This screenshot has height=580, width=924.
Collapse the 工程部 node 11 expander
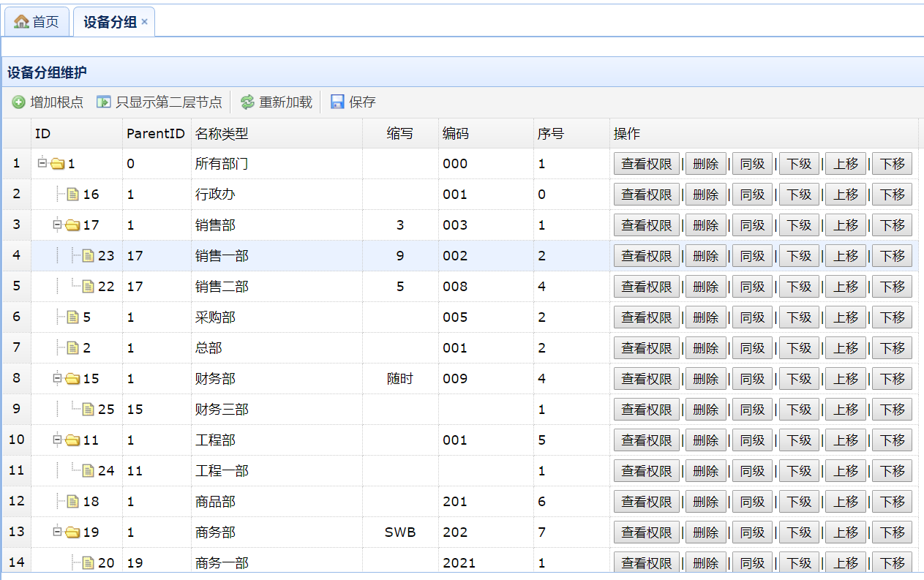[58, 440]
